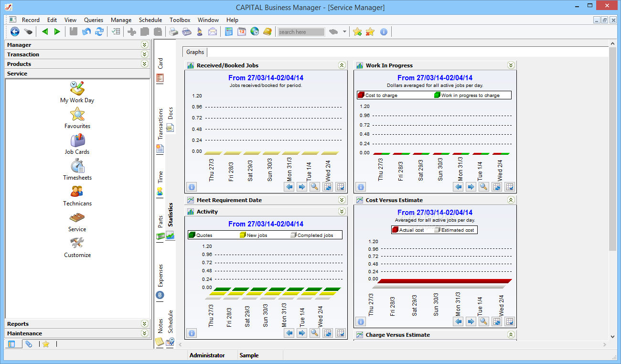The width and height of the screenshot is (621, 364).
Task: Click the blue Undo arrow icon
Action: point(86,32)
